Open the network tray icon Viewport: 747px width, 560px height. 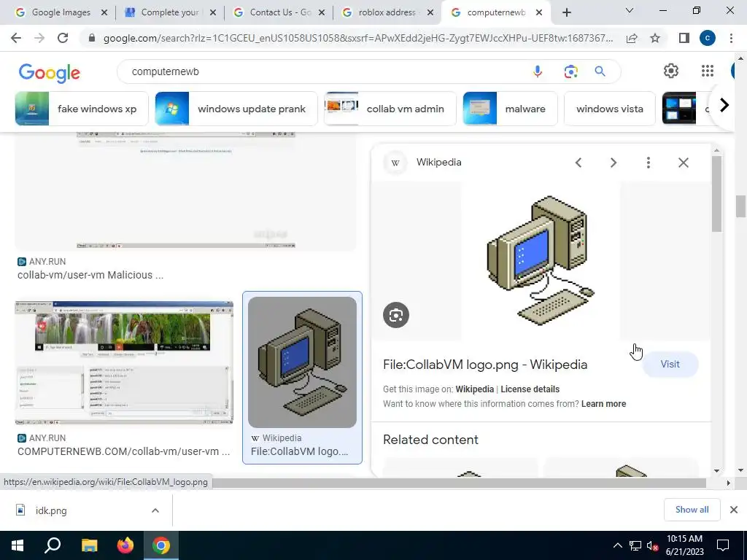coord(635,545)
